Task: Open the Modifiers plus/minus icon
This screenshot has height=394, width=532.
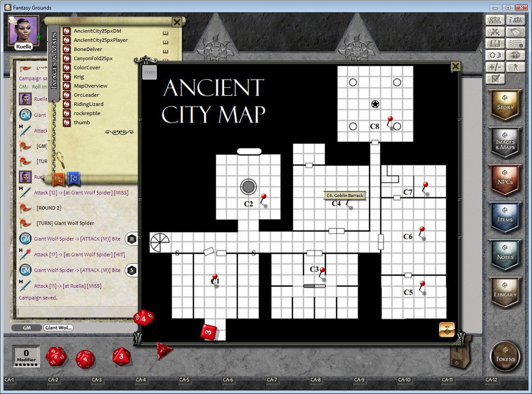Action: pyautogui.click(x=495, y=67)
